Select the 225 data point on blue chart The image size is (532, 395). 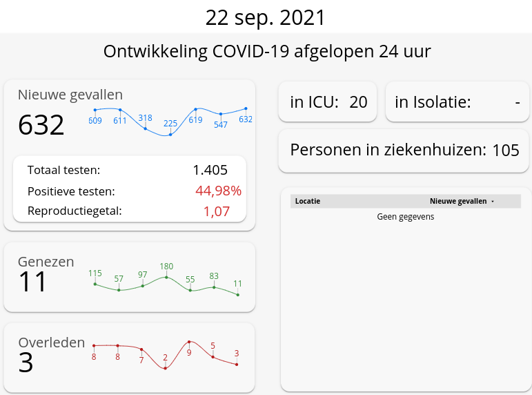(170, 134)
